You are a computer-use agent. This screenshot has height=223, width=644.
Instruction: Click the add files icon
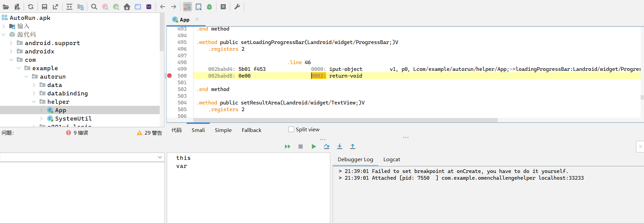(17, 7)
